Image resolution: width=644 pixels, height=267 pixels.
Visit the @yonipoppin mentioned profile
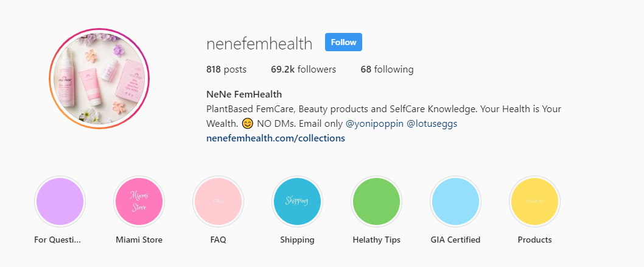[371, 124]
